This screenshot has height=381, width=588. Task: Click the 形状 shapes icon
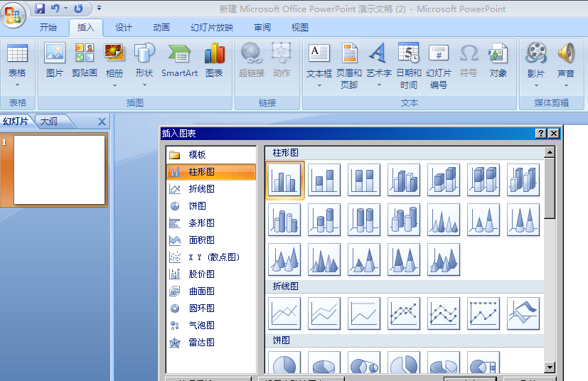144,53
